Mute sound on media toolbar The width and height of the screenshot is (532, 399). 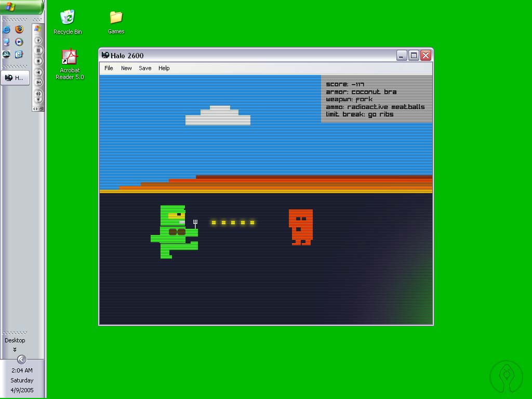pos(38,94)
